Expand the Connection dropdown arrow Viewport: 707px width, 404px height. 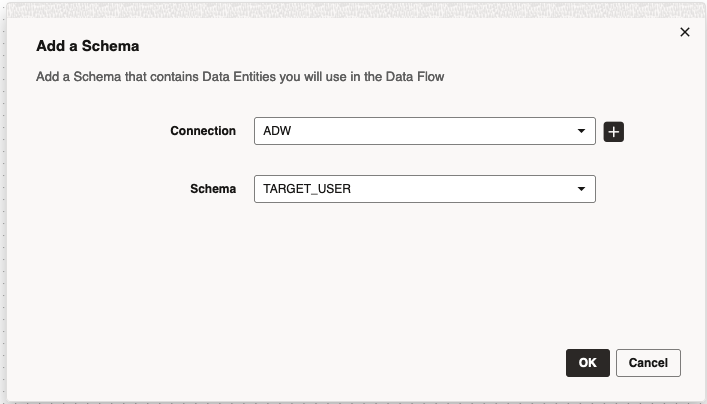581,131
